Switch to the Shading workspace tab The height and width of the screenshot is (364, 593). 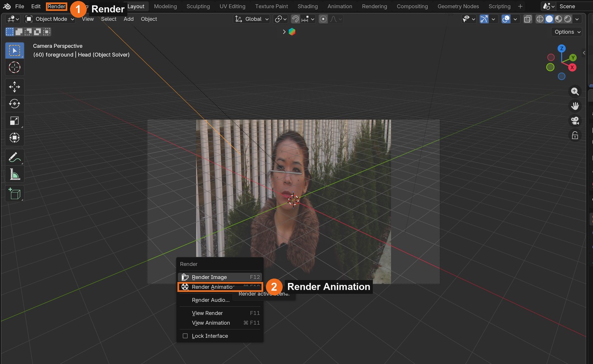click(308, 6)
